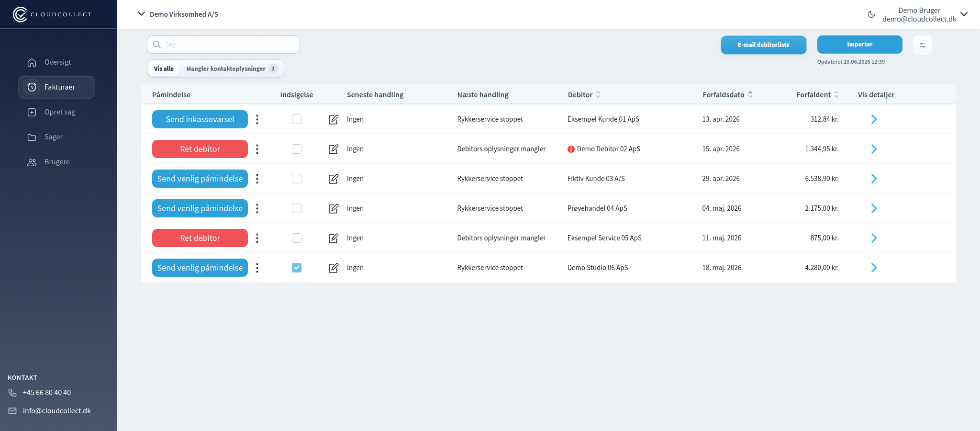This screenshot has height=431, width=980.
Task: Open Brugere in sidebar
Action: (57, 162)
